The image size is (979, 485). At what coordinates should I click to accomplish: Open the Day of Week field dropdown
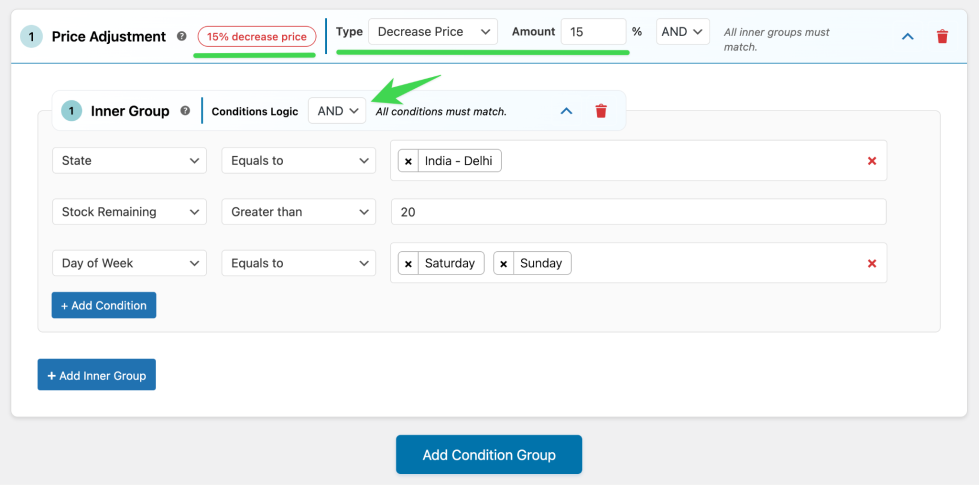(x=129, y=263)
